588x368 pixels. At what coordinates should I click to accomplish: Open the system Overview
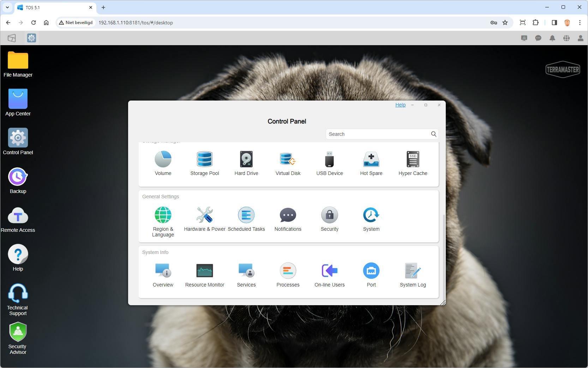pos(163,275)
